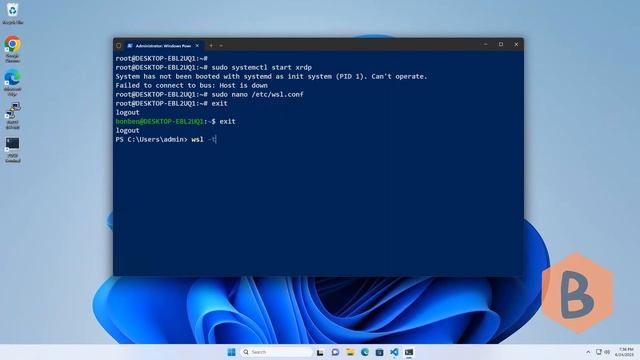Viewport: 640px width, 360px height.
Task: Minimize the terminal window
Action: tap(486, 44)
